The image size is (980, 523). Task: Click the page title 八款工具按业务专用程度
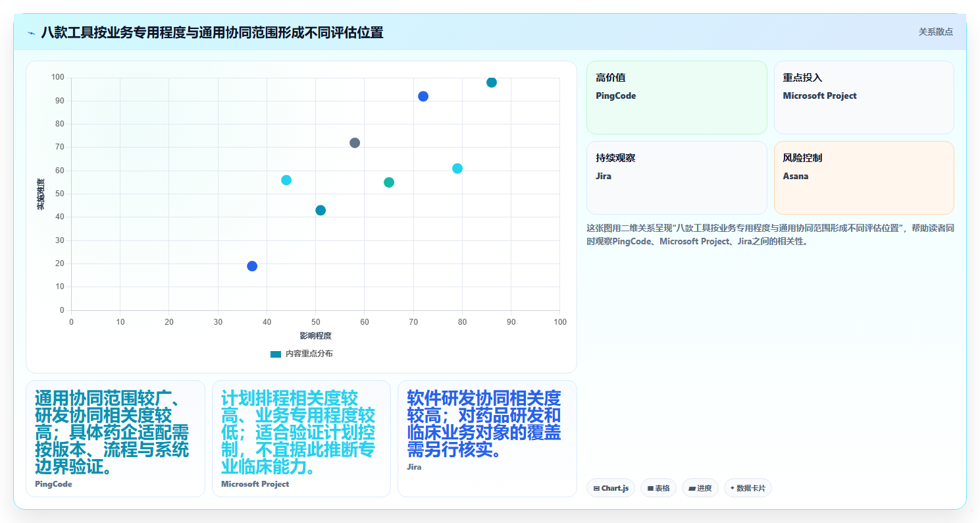click(x=212, y=32)
